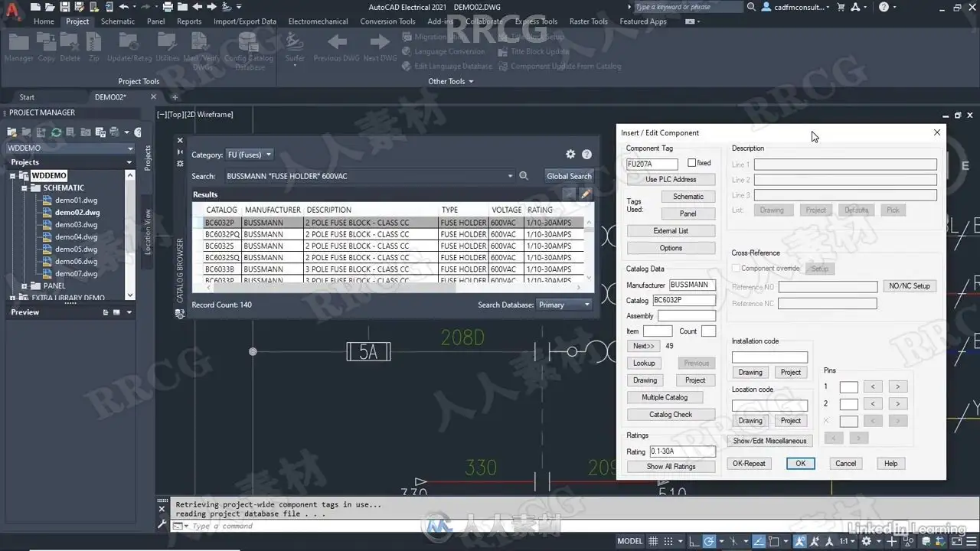Open Catalog Browser help icon

[586, 155]
